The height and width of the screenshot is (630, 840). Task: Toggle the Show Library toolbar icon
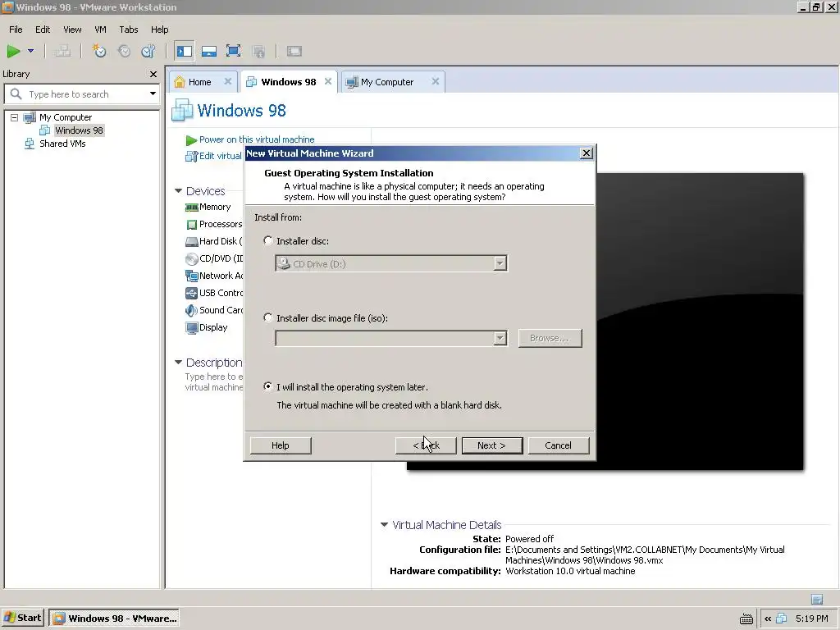tap(185, 51)
